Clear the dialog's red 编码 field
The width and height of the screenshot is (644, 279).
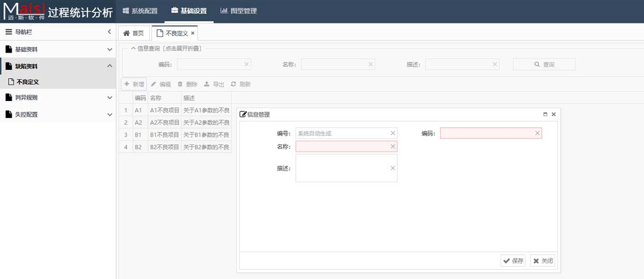(537, 134)
